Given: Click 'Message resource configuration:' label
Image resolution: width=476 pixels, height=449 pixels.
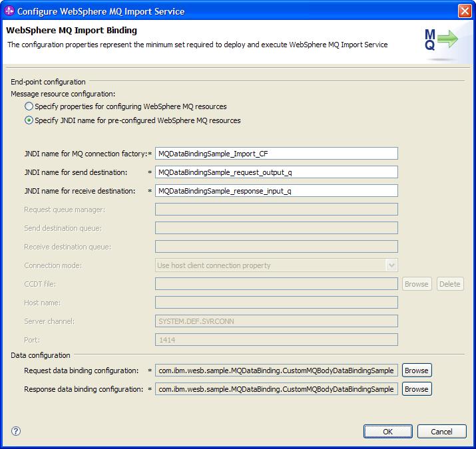Looking at the screenshot, I should [63, 94].
